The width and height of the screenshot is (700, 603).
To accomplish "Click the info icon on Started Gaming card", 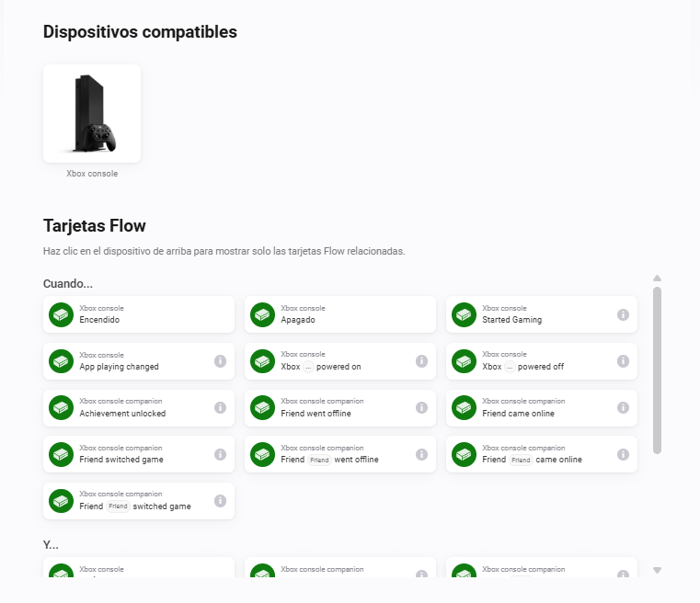I will 623,315.
